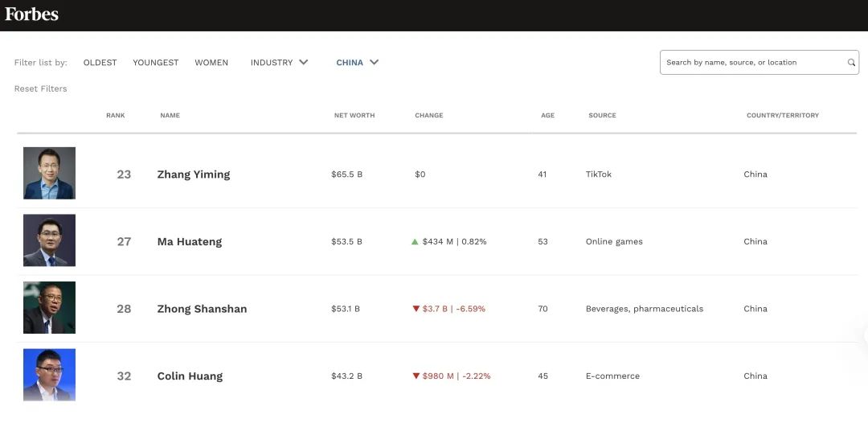Sort by the Rank column header
The width and height of the screenshot is (868, 423).
coord(116,116)
